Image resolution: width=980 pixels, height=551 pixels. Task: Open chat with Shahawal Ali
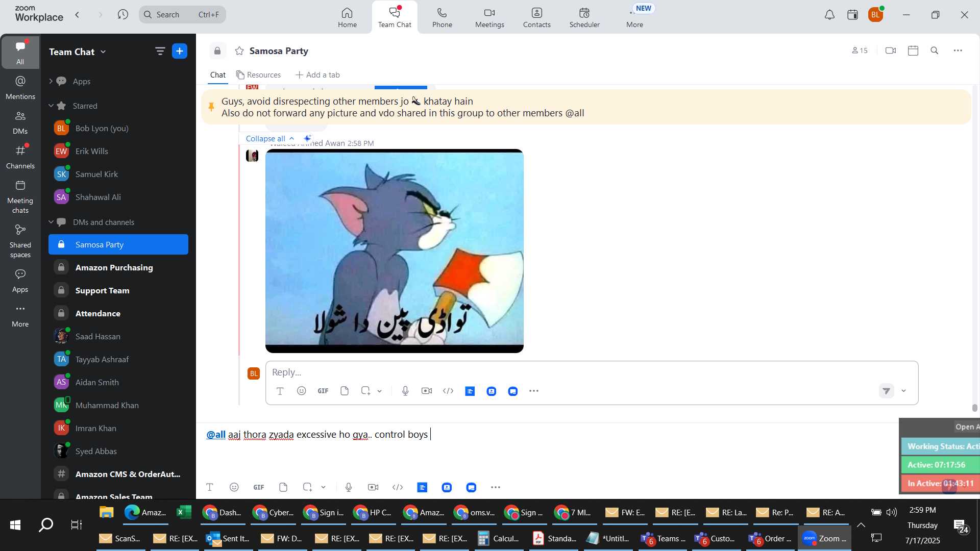pyautogui.click(x=118, y=197)
